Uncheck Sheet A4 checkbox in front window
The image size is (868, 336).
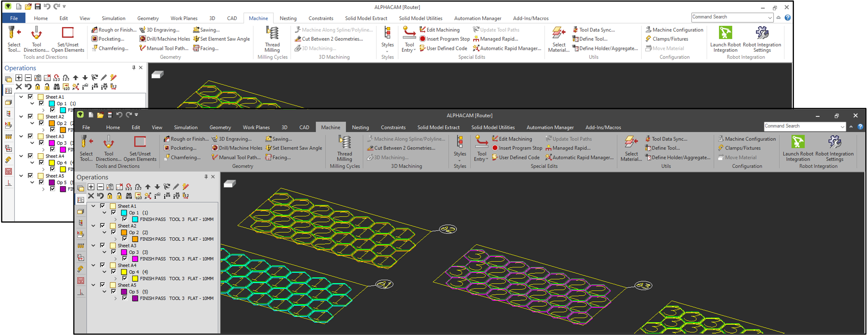coord(103,265)
